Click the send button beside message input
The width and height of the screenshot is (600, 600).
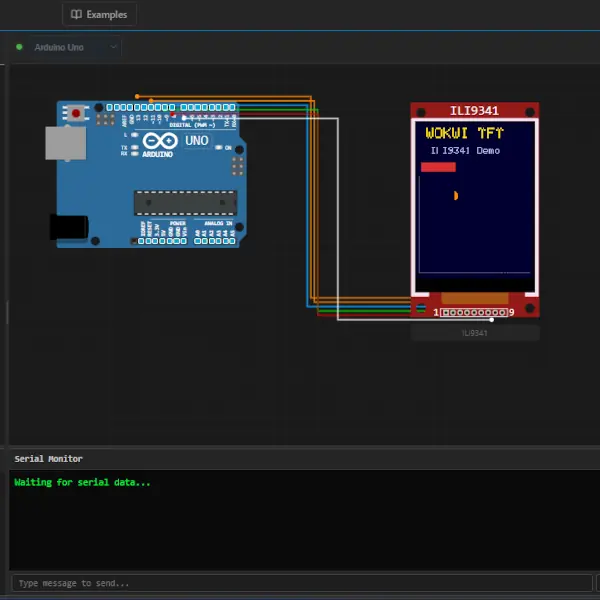(x=596, y=583)
